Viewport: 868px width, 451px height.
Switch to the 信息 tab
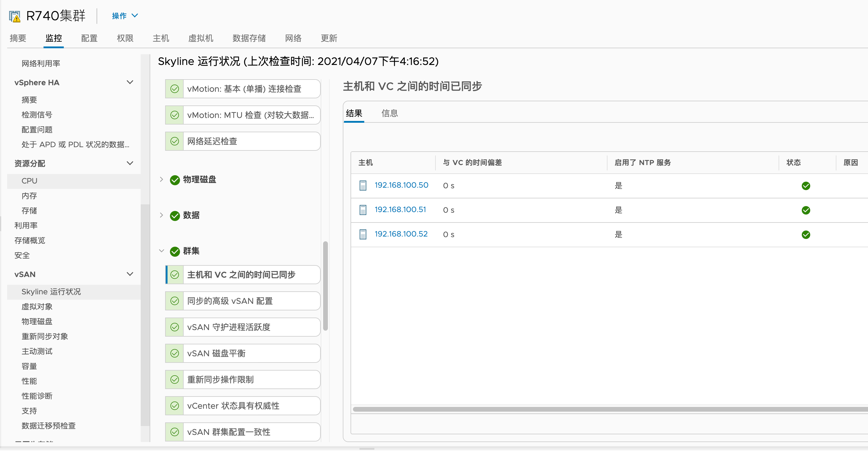[x=389, y=113]
